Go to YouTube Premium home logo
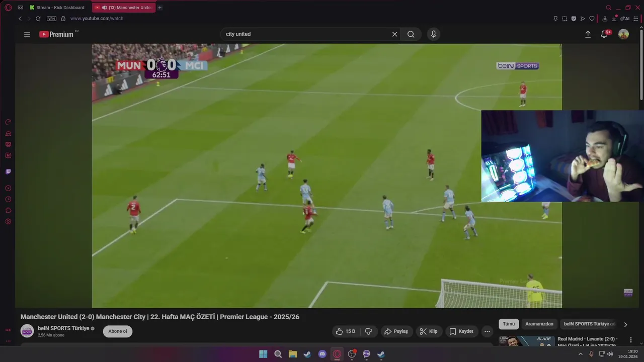The width and height of the screenshot is (644, 362). coord(57,34)
